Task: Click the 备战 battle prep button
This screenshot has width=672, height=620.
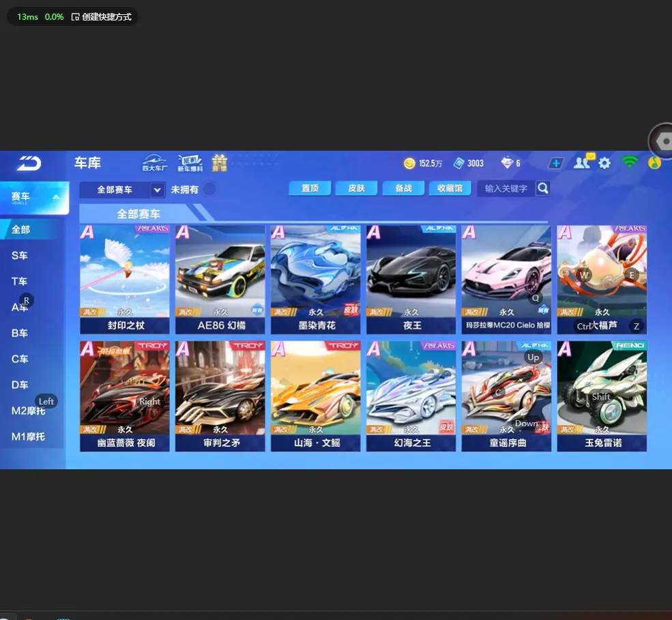Action: tap(403, 188)
